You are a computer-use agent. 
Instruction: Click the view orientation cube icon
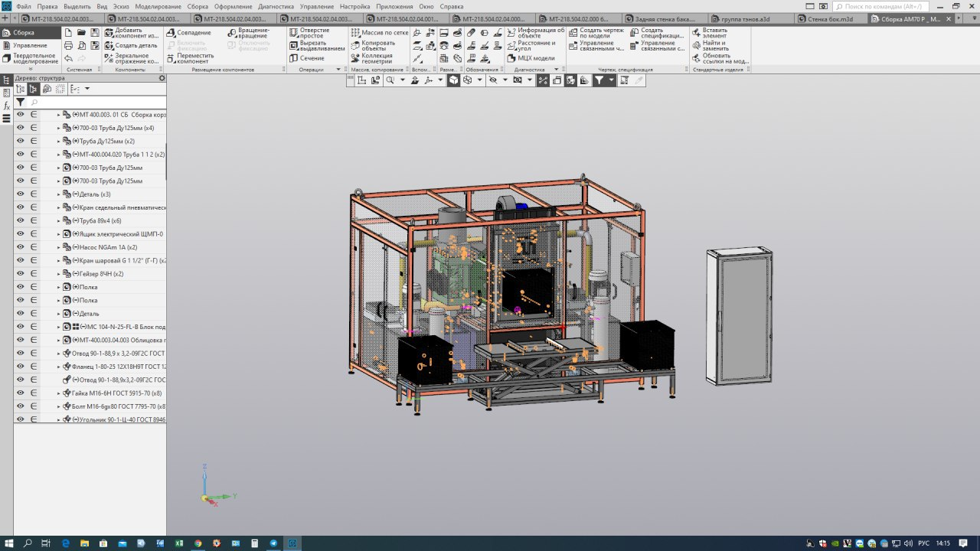[453, 80]
